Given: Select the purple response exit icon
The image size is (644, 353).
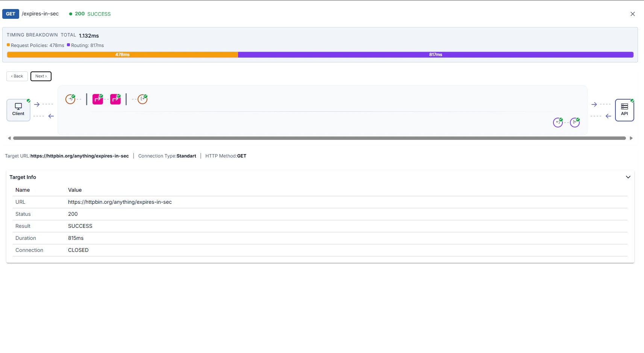Looking at the screenshot, I should point(575,122).
